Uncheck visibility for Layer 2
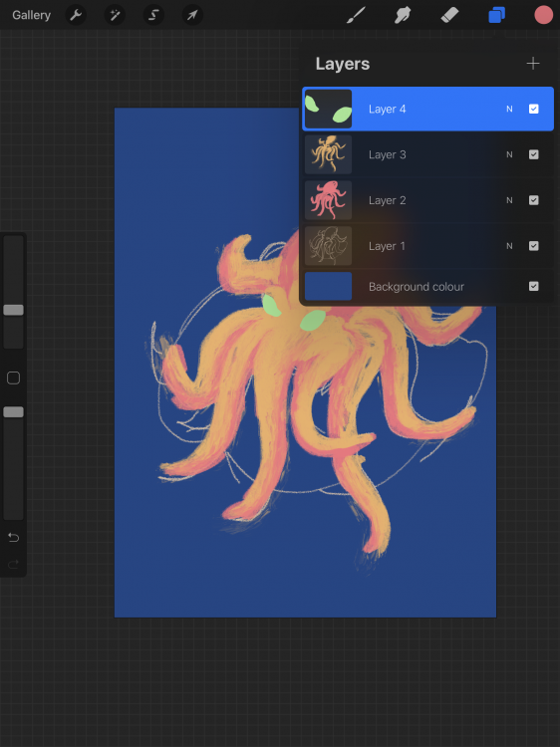This screenshot has width=560, height=747. coord(534,200)
